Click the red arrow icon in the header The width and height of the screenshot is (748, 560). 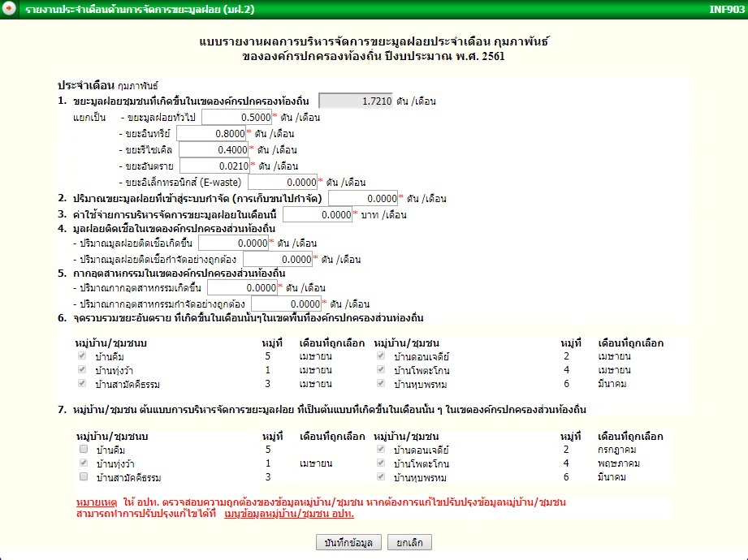[x=9, y=9]
